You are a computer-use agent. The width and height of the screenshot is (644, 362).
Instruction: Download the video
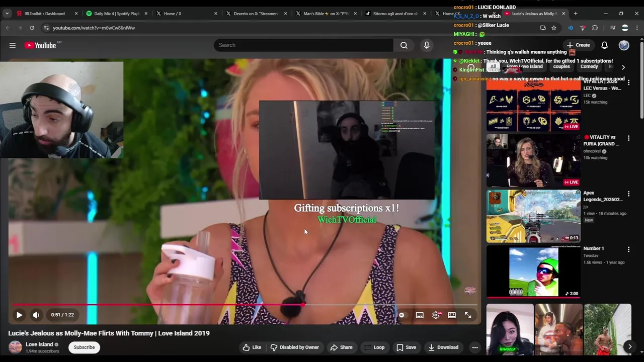tap(443, 347)
